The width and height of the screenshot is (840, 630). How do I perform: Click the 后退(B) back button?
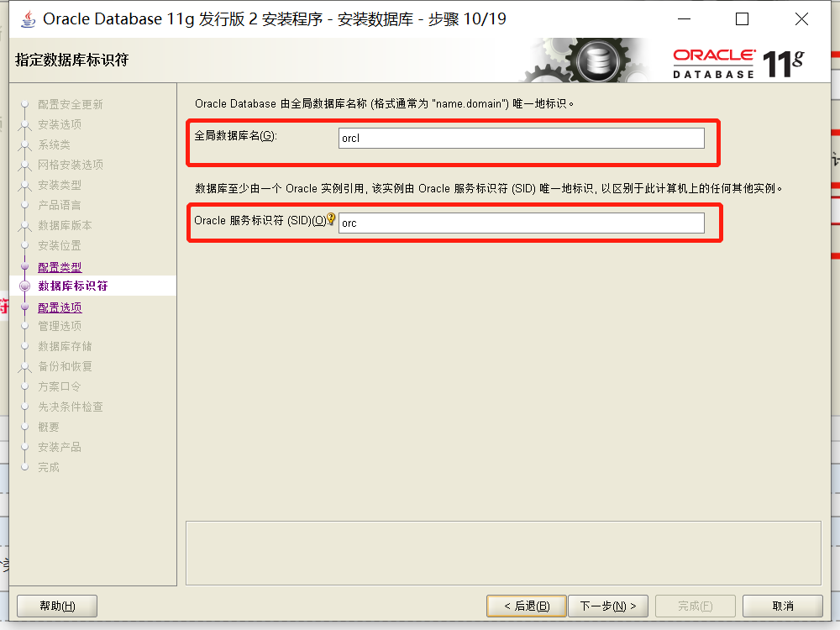tap(527, 606)
